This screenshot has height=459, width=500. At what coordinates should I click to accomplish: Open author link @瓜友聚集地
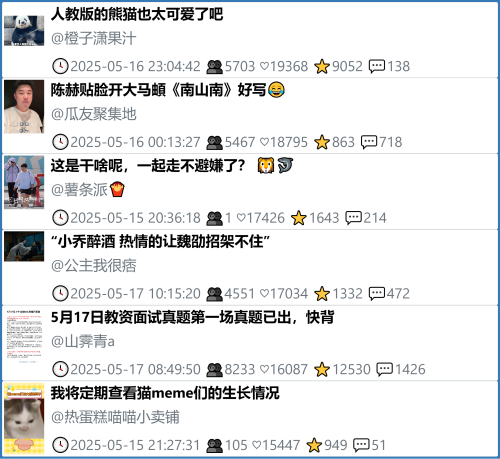[x=94, y=114]
